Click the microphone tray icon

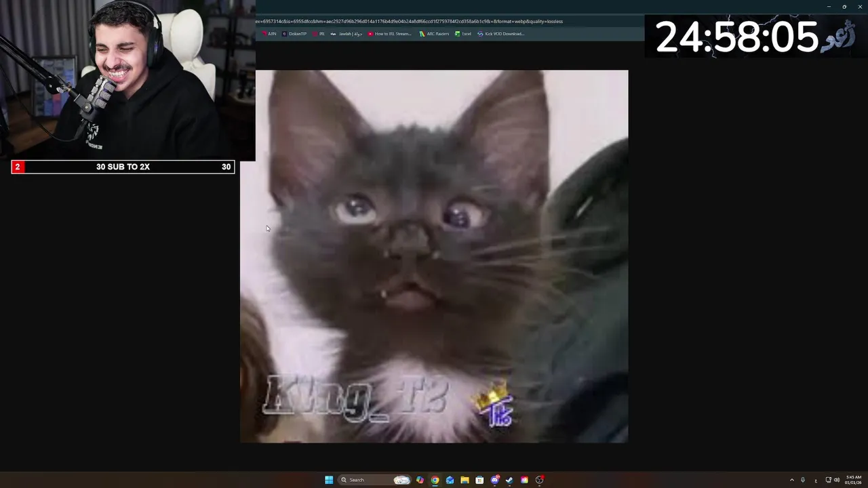(803, 480)
